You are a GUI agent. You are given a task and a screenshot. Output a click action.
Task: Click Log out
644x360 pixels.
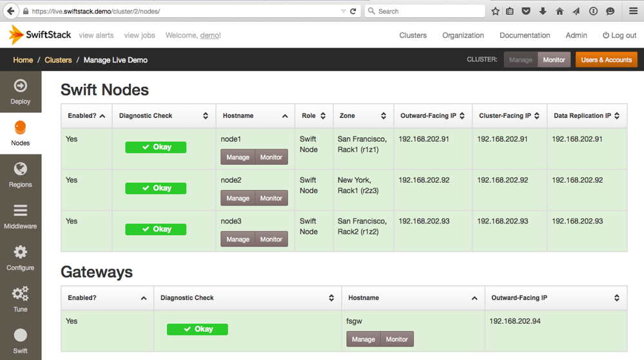pos(620,35)
